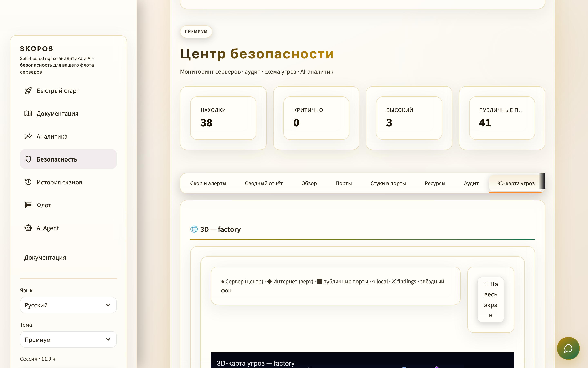Switch to the Ресурсы tab
The width and height of the screenshot is (588, 368).
click(x=435, y=183)
